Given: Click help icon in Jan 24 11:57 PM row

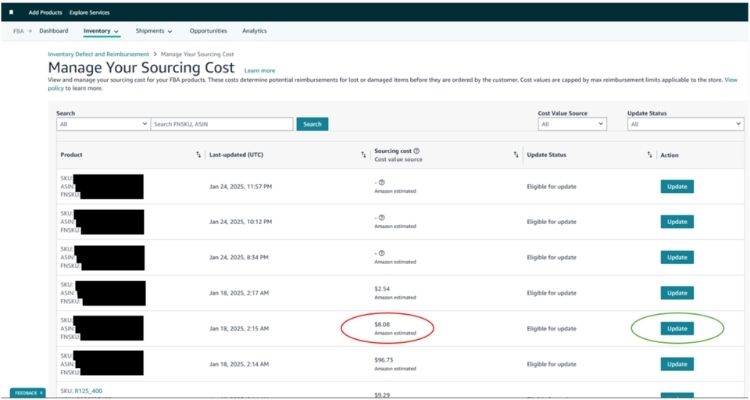Looking at the screenshot, I should 382,182.
